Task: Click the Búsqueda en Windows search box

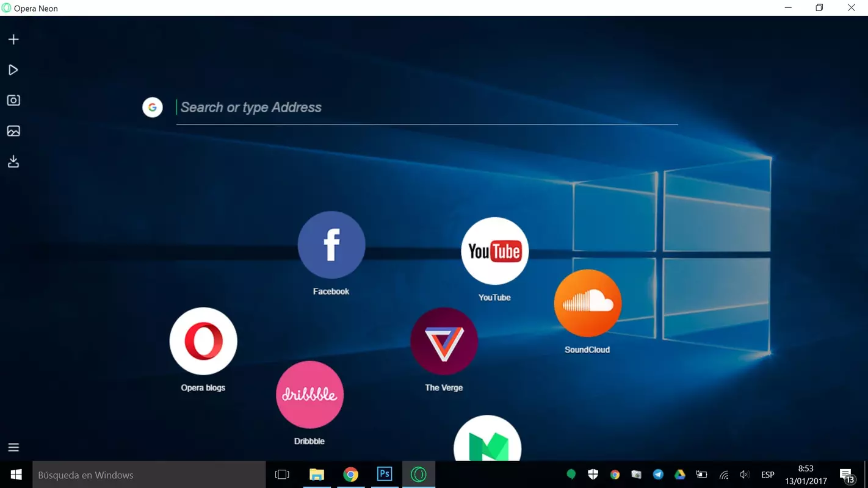Action: coord(149,475)
